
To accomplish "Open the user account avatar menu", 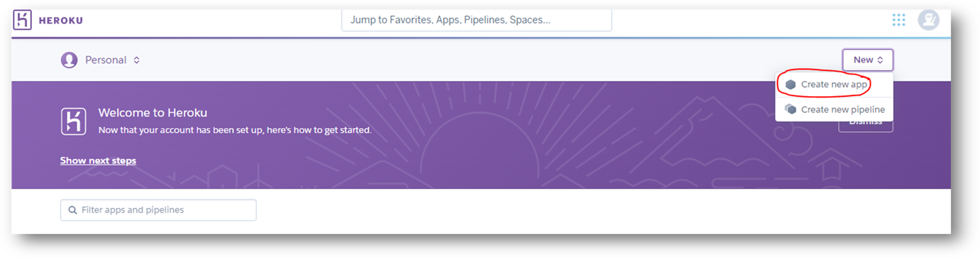I will pyautogui.click(x=929, y=20).
